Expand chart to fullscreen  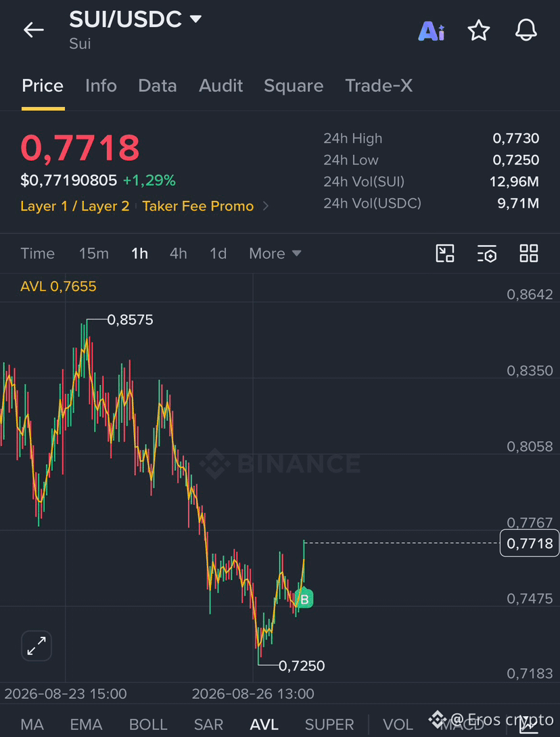37,646
